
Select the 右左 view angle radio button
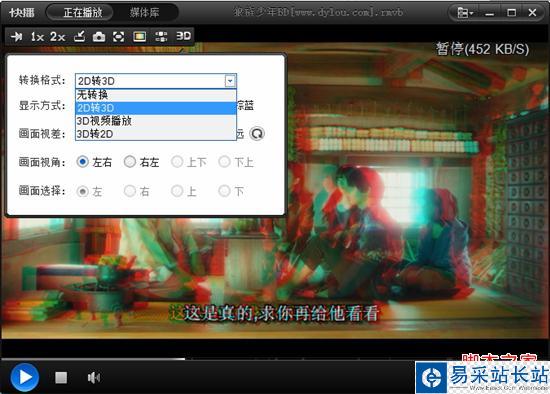tap(130, 162)
